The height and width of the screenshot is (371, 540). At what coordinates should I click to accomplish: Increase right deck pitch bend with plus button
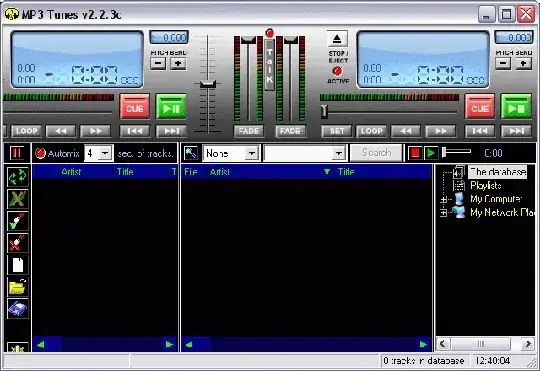[523, 63]
